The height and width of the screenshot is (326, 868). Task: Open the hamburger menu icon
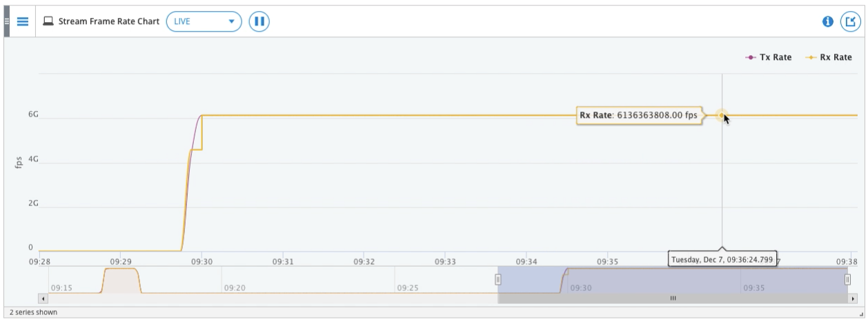coord(22,21)
